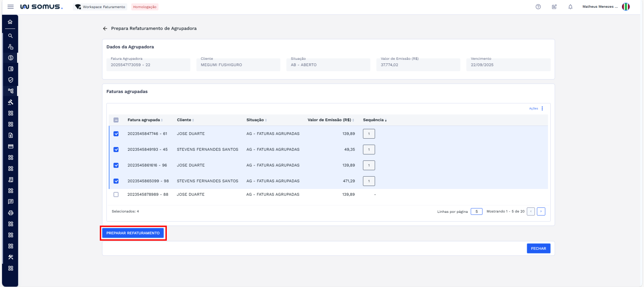Open the Ações three-dot menu
Image resolution: width=644 pixels, height=287 pixels.
[x=542, y=109]
